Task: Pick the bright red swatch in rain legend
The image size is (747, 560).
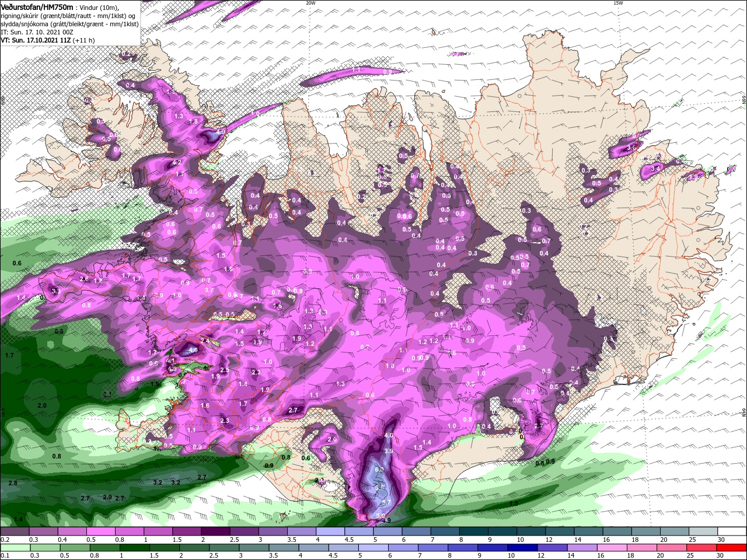Action: [x=732, y=547]
